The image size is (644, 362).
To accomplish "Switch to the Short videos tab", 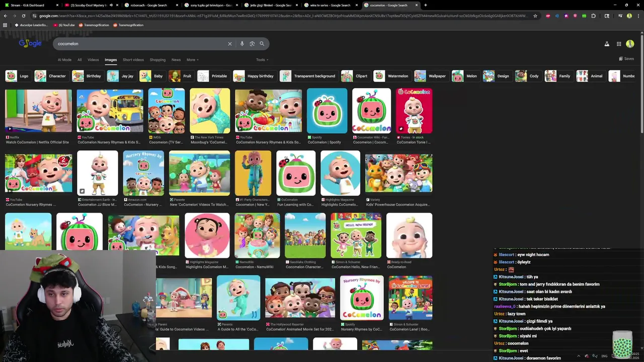I will point(133,60).
